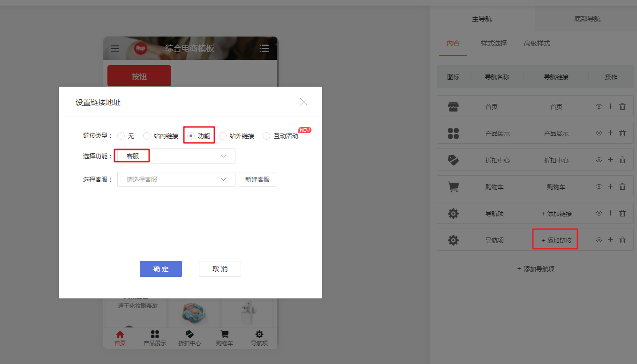Click the 产品展示 link cell in navigation table
637x364 pixels.
click(556, 134)
